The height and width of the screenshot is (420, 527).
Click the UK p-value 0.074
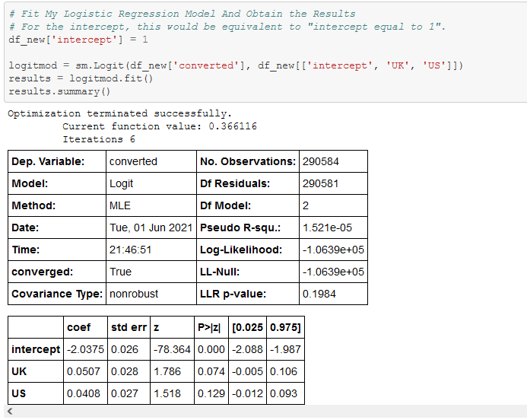(211, 371)
